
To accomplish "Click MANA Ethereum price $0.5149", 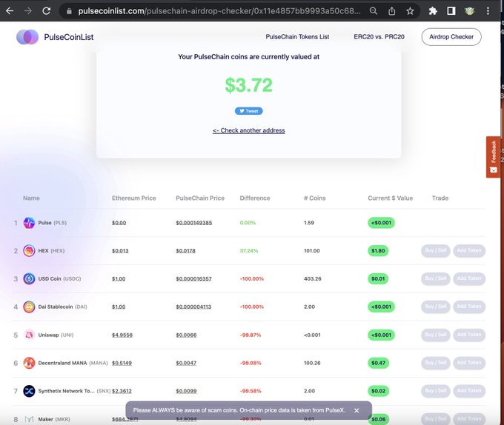I will click(x=122, y=363).
